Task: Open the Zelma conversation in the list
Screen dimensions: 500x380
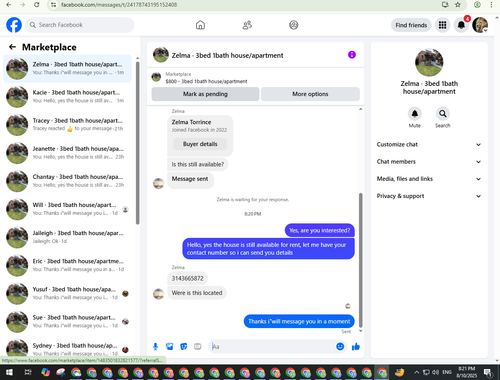Action: pos(68,68)
